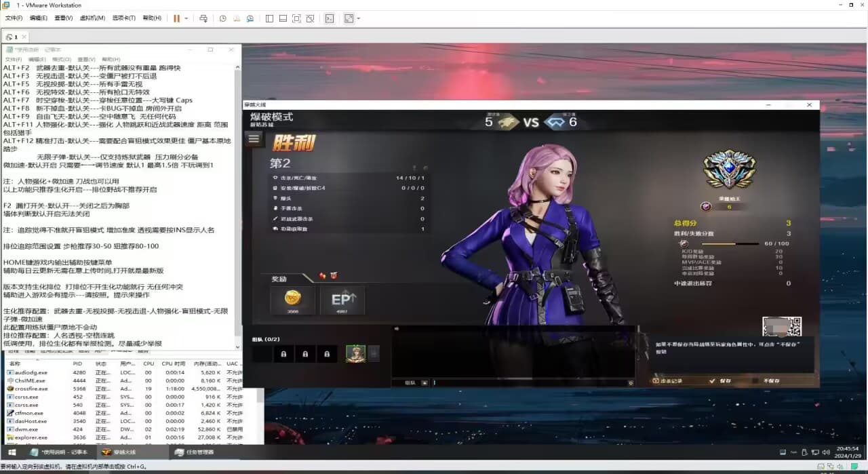Click the gold coin reward item
Screen dimensions: 868x474
[292, 300]
